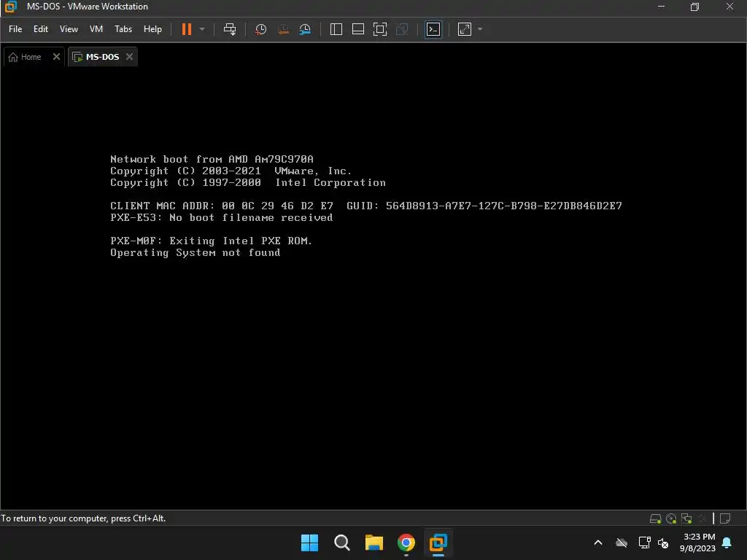747x560 pixels.
Task: Select the MS-DOS tab
Action: coord(102,57)
